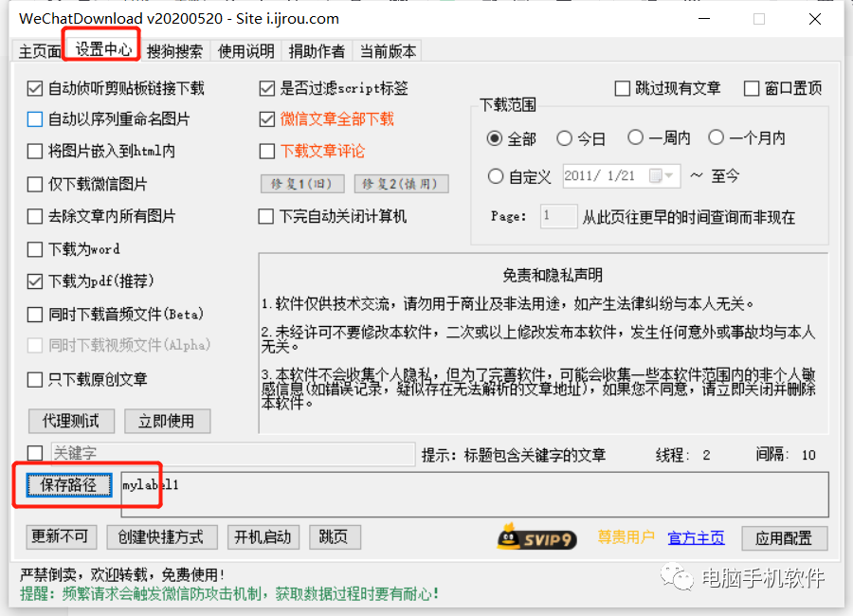The width and height of the screenshot is (853, 616).
Task: Click the 更新不可 button
Action: coord(62,537)
